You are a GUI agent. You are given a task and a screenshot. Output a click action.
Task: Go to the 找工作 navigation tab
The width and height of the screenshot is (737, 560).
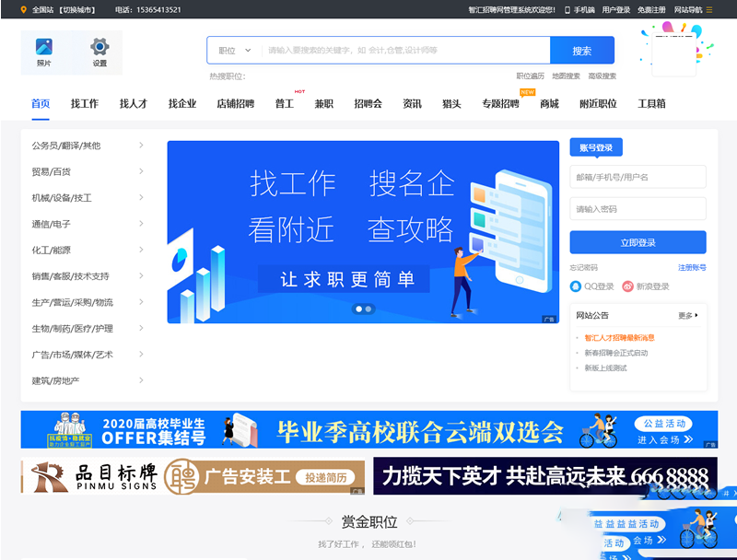point(84,104)
